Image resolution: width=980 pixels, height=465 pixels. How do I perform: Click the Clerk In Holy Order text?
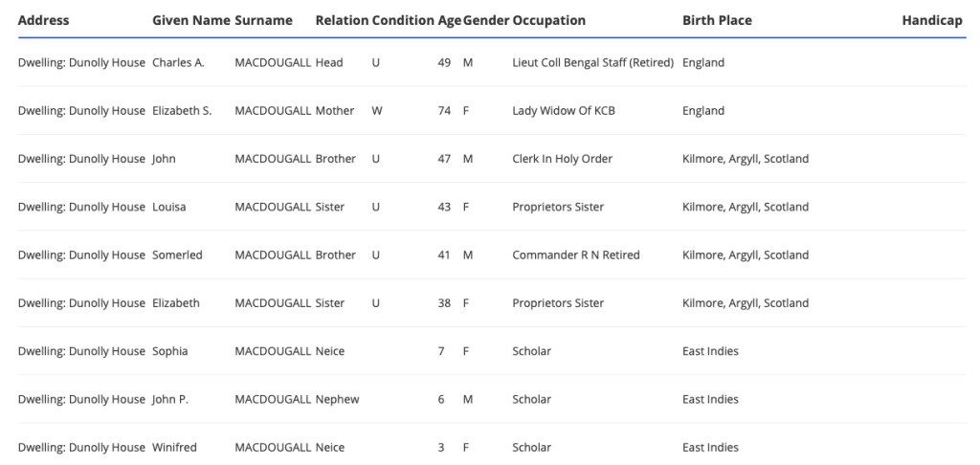(562, 159)
